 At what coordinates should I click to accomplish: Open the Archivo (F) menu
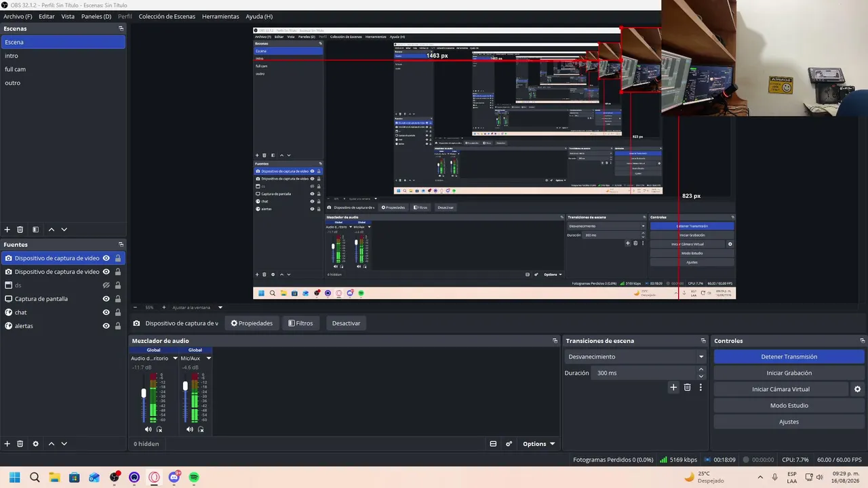click(18, 16)
